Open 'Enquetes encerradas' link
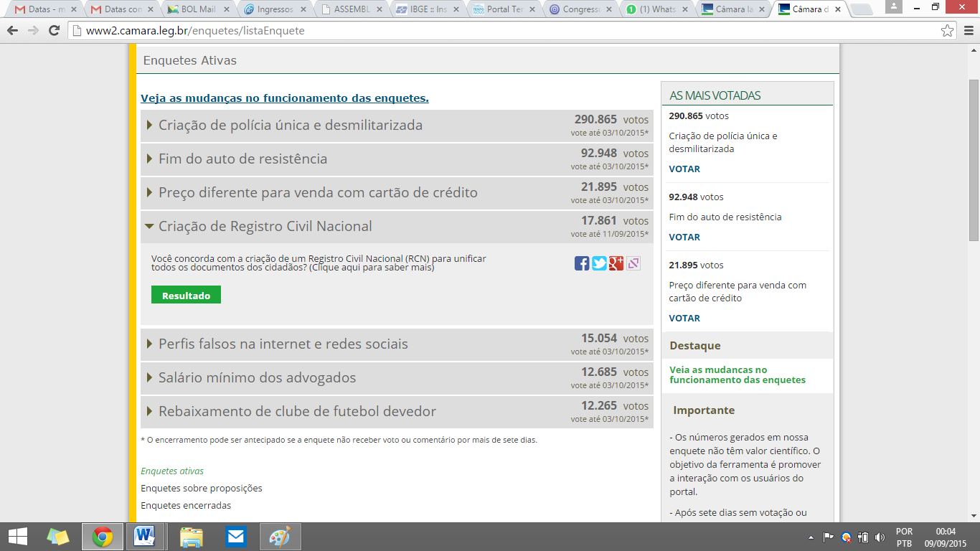980x551 pixels. (186, 506)
